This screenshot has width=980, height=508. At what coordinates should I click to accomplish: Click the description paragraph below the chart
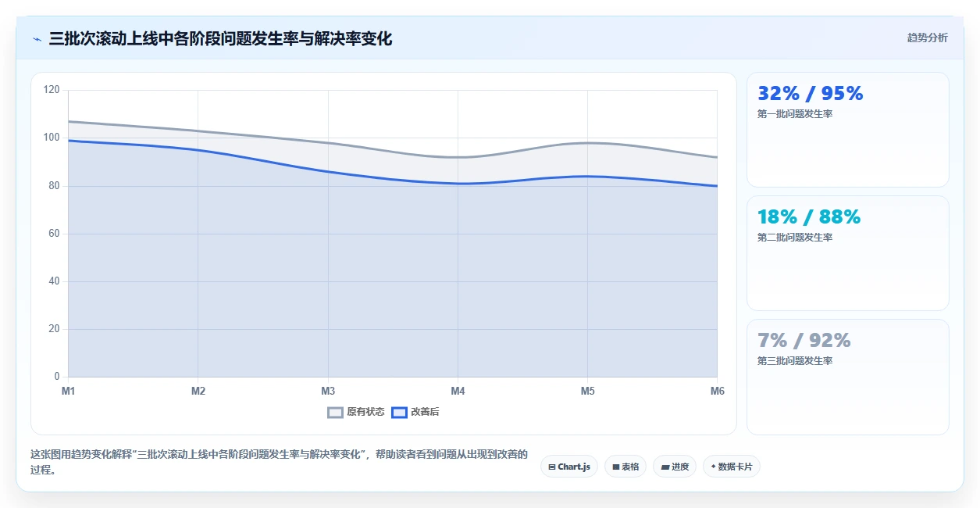coord(280,462)
